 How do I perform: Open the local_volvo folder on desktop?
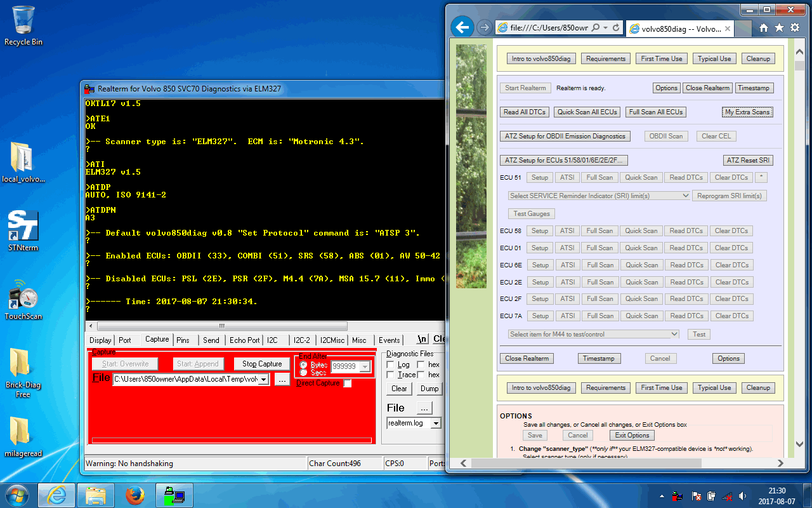tap(23, 162)
